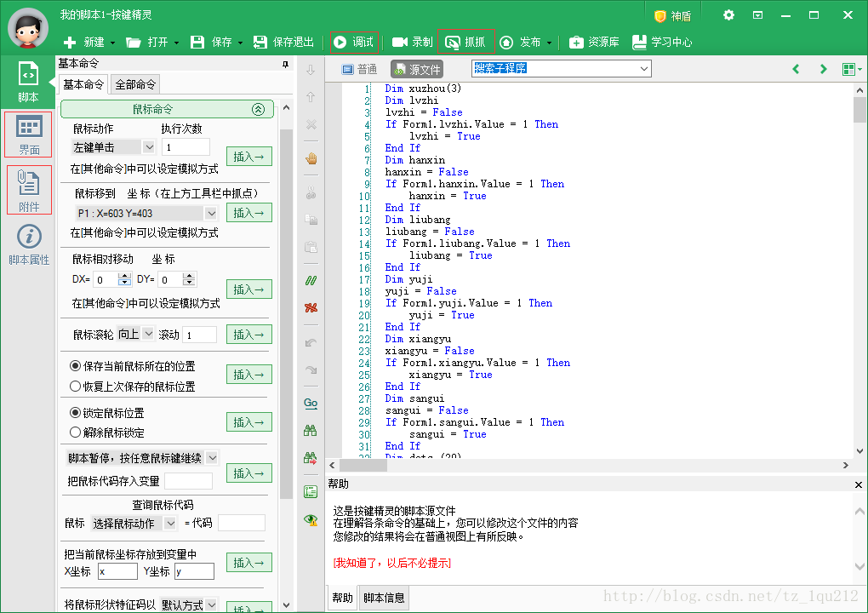Open the 左键单击 mouse action dropdown
This screenshot has width=868, height=613.
pos(148,147)
